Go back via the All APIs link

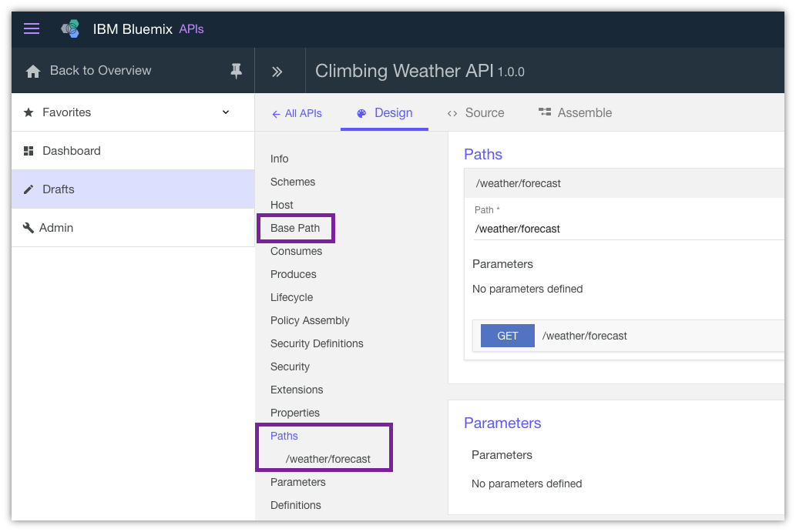[x=297, y=112]
